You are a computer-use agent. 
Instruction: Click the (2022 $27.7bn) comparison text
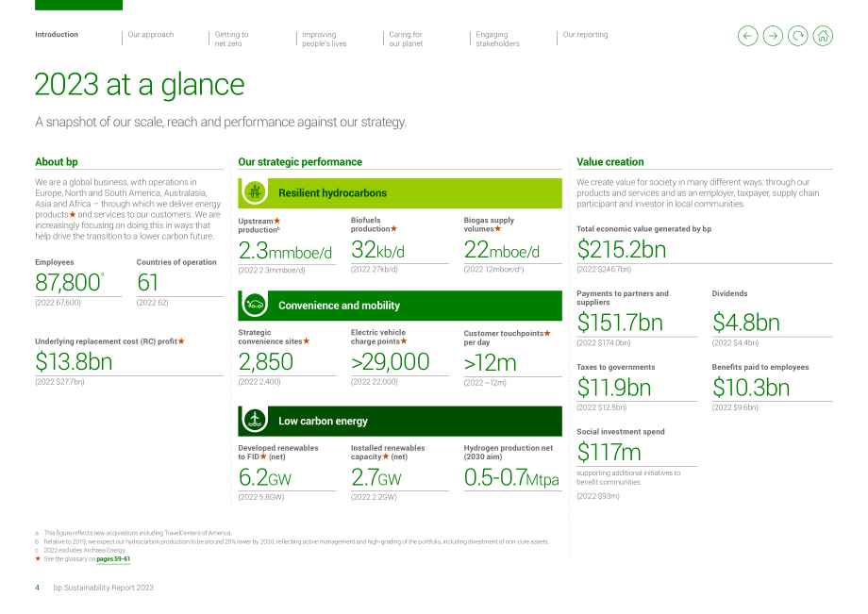(x=59, y=382)
